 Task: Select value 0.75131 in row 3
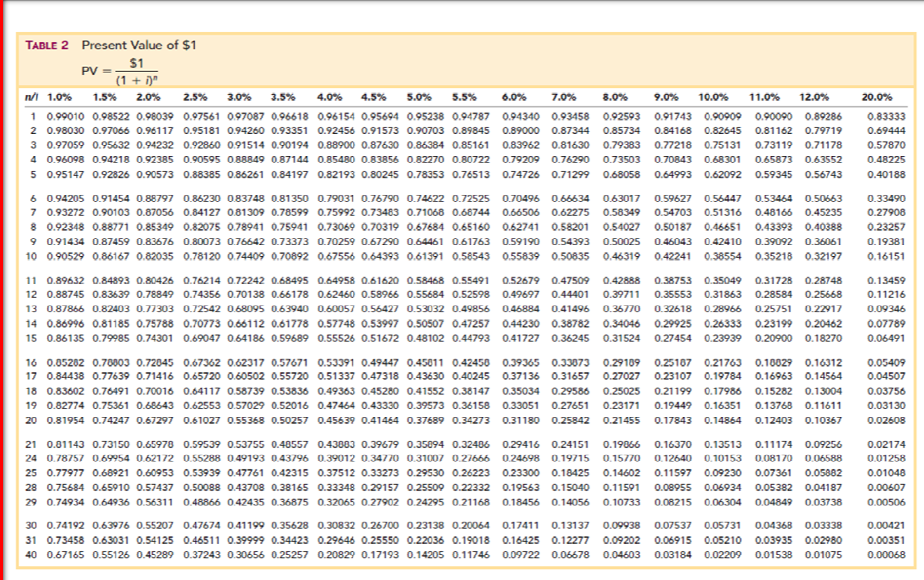(722, 145)
